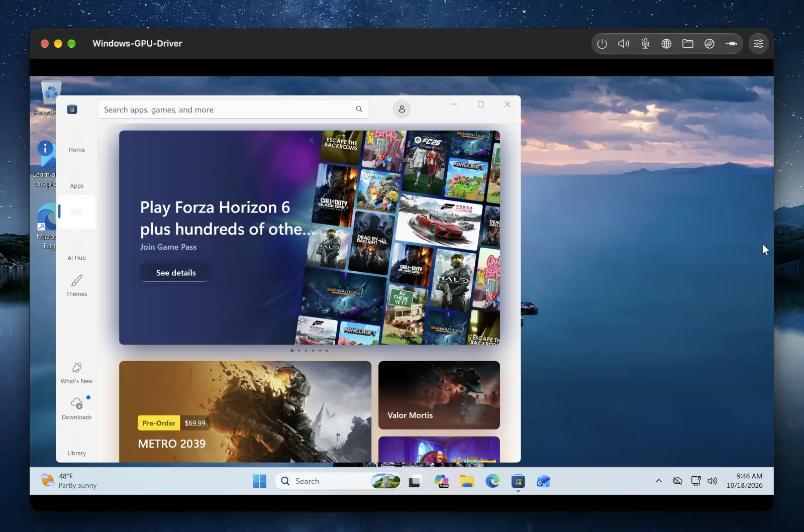Launch Microsoft Edge from the taskbar
Viewport: 804px width, 532px height.
492,481
